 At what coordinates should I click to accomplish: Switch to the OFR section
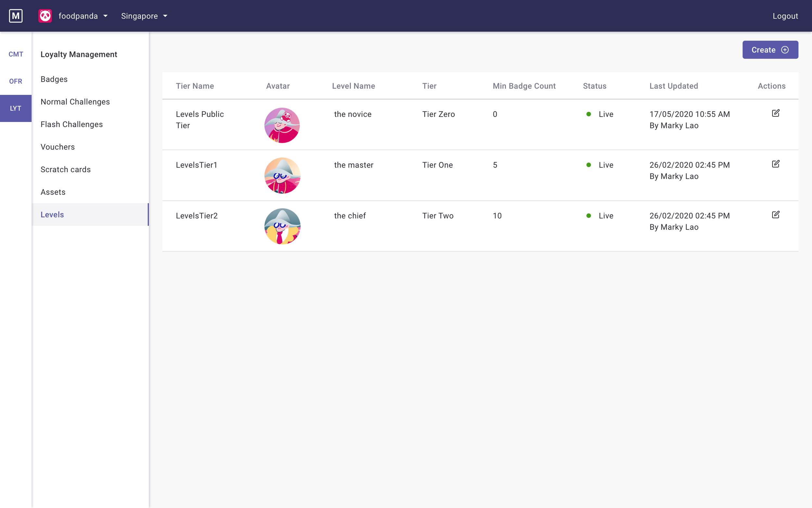(16, 81)
